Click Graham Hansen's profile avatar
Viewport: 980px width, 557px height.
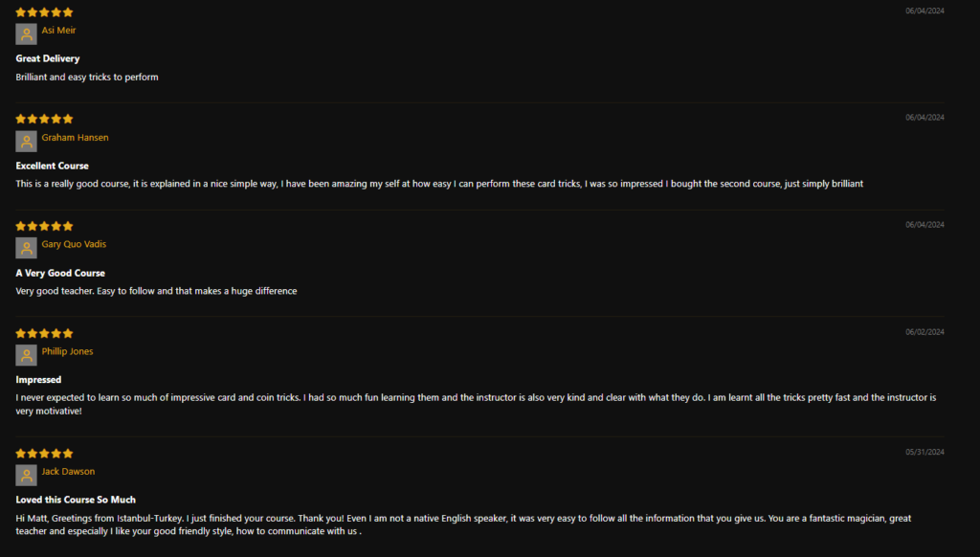(26, 142)
